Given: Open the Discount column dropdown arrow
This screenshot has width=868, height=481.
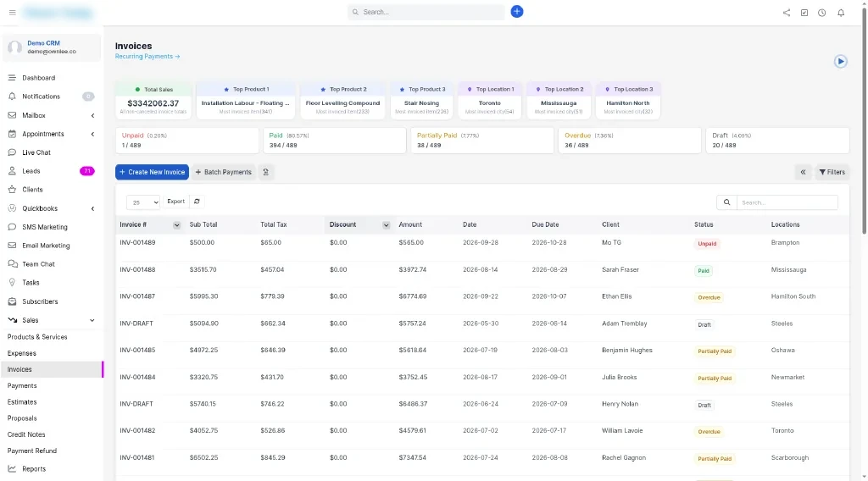Looking at the screenshot, I should [x=386, y=225].
